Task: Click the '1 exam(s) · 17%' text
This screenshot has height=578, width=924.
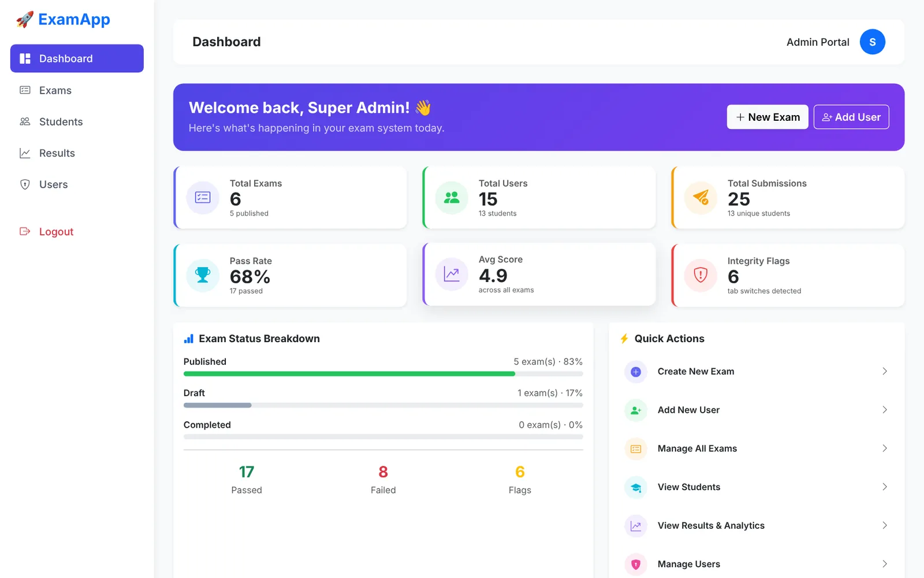Action: tap(550, 393)
